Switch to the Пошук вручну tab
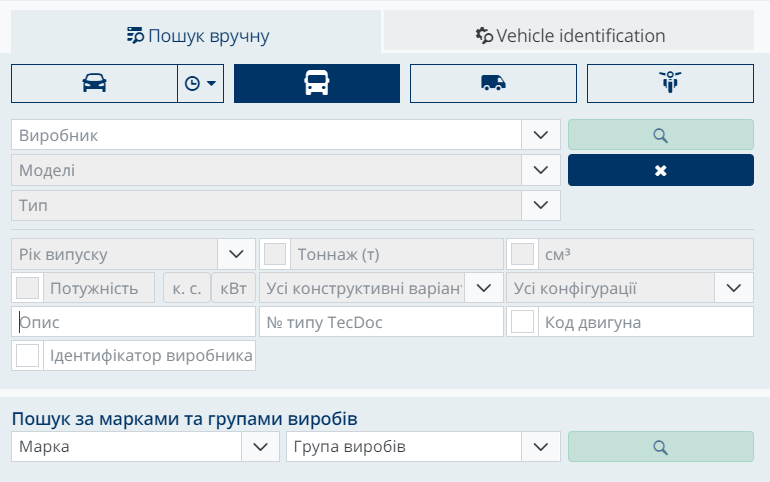The height and width of the screenshot is (482, 770). [x=197, y=36]
